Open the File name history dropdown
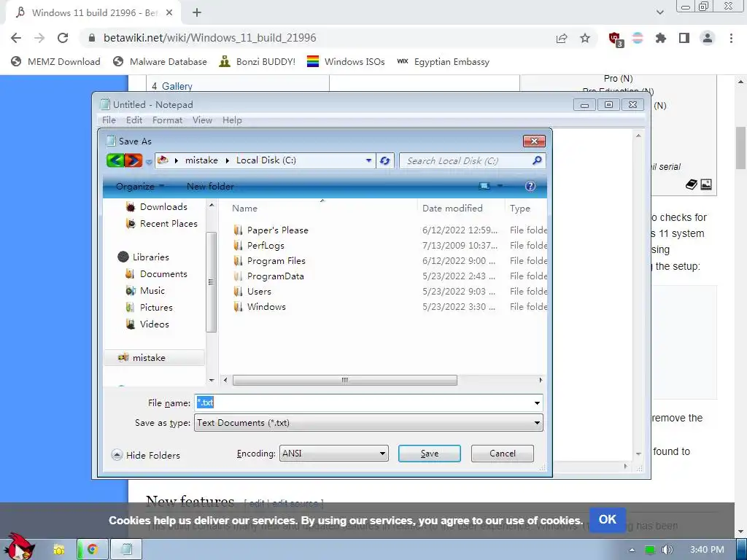The width and height of the screenshot is (747, 560). pyautogui.click(x=537, y=403)
